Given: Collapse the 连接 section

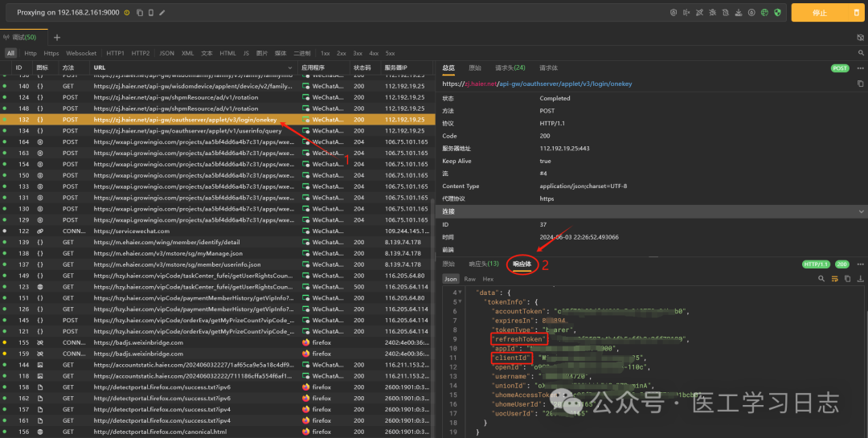Looking at the screenshot, I should tap(861, 211).
